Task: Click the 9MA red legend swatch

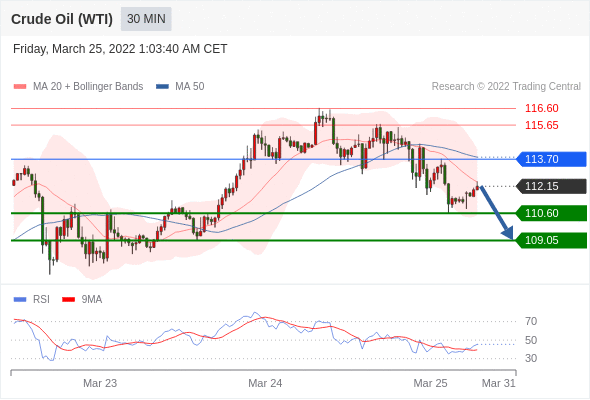Action: [x=68, y=300]
